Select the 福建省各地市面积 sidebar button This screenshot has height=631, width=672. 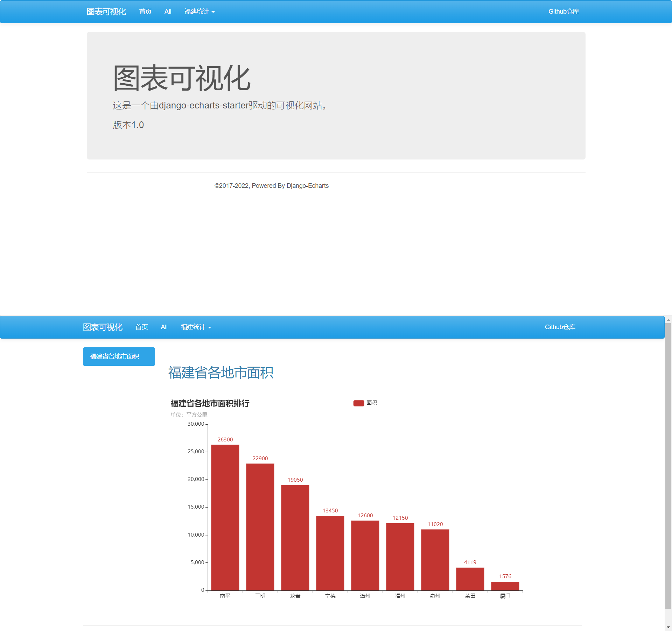click(x=119, y=356)
